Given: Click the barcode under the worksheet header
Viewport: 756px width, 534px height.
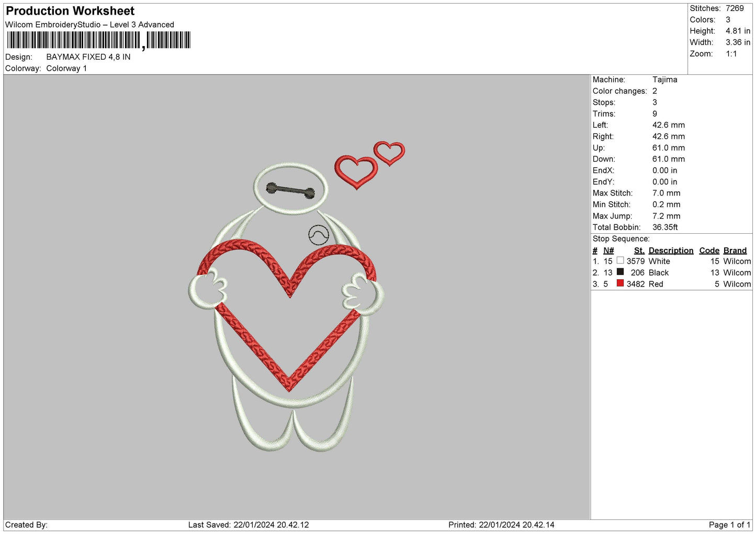Looking at the screenshot, I should [x=99, y=40].
